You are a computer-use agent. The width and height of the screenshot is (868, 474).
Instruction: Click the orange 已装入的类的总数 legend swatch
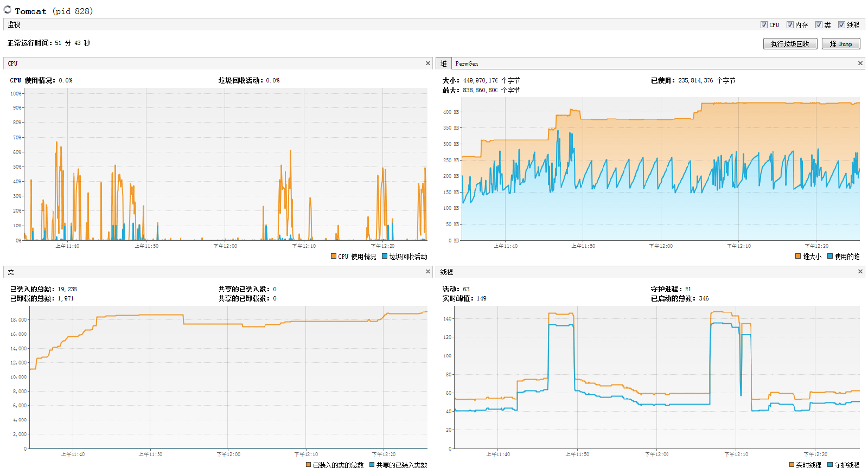[309, 465]
